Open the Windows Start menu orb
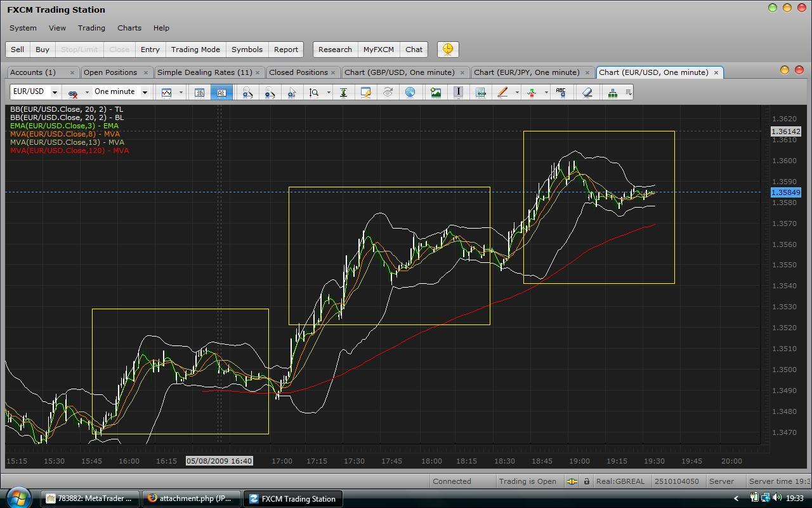812x508 pixels. (x=17, y=497)
